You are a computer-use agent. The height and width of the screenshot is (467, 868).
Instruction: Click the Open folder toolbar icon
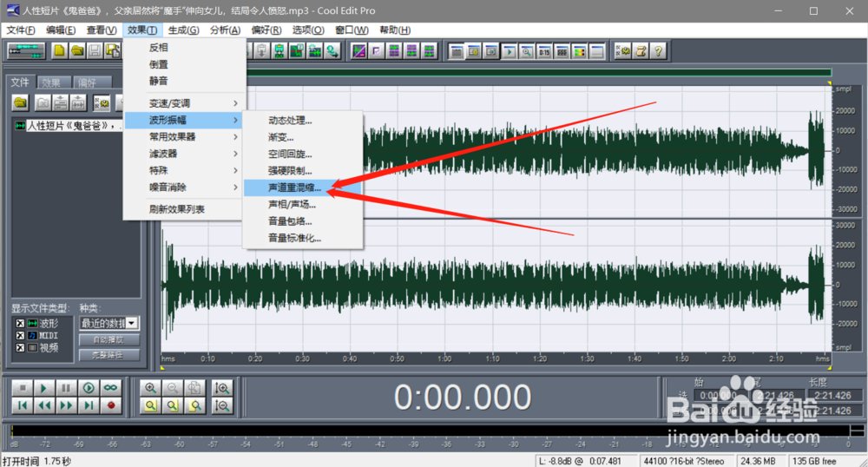(77, 51)
